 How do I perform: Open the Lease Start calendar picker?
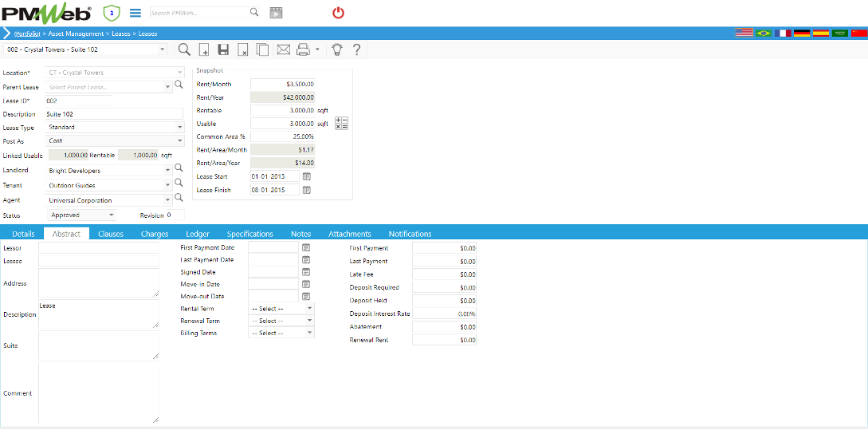click(306, 176)
